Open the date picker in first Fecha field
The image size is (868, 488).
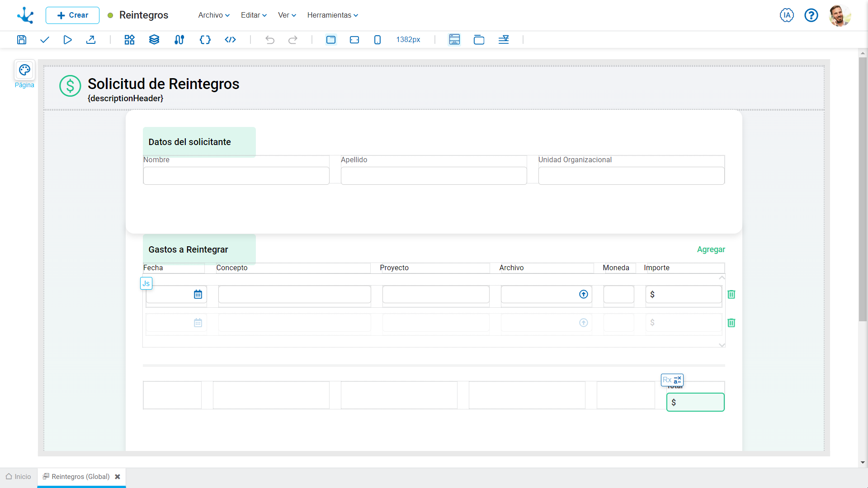pos(198,295)
